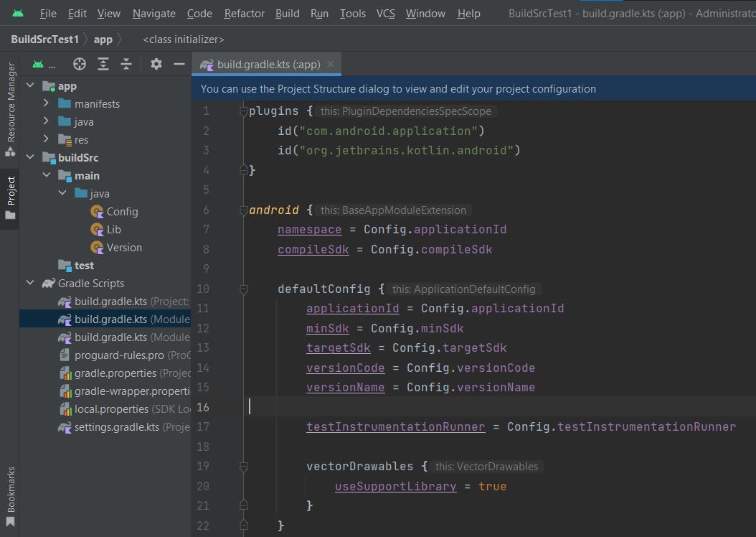The width and height of the screenshot is (756, 537).
Task: Open the Navigate menu
Action: (153, 14)
